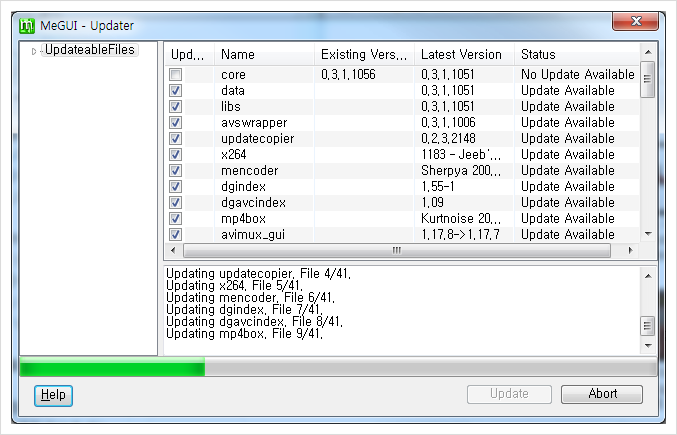Screen dimensions: 677x435
Task: Click log line 'Updating x264. File 5/41.'
Action: point(234,286)
